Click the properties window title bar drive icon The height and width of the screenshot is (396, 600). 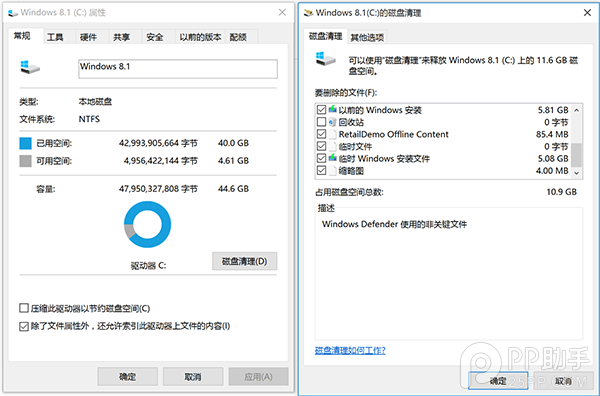(x=13, y=13)
